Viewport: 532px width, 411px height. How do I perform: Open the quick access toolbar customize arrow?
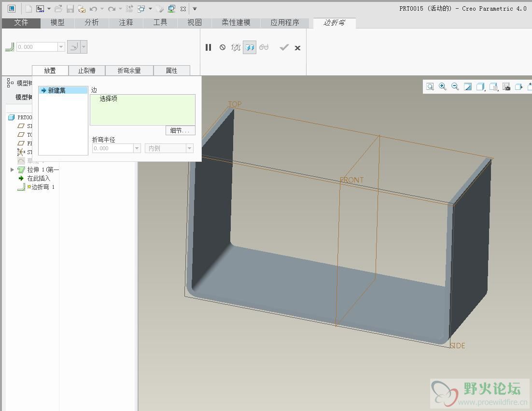[x=195, y=9]
